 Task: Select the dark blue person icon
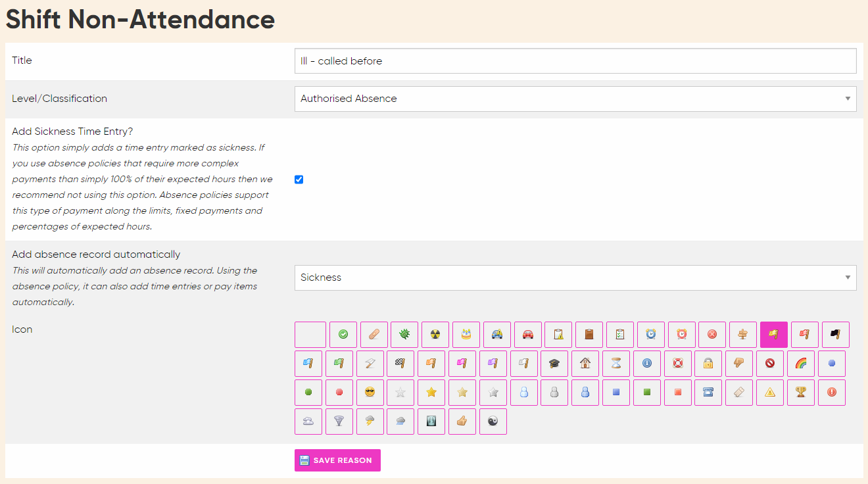[585, 393]
